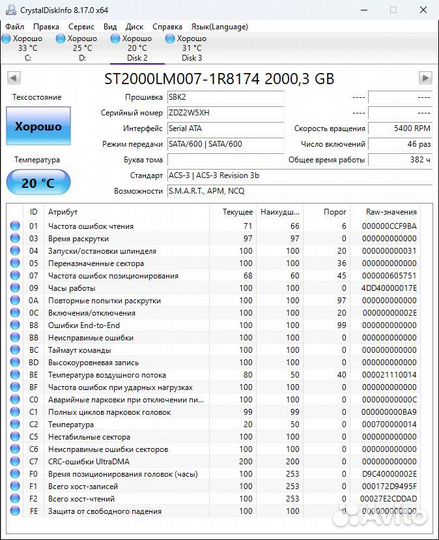Click the Хорошо health status button
Viewport: 439px width, 540px height.
pos(38,126)
